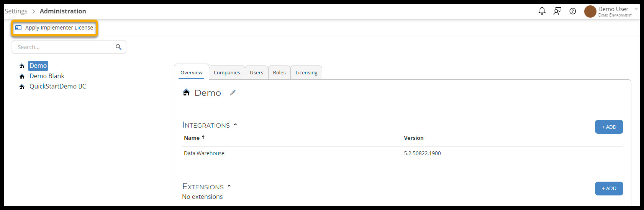The width and height of the screenshot is (644, 210).
Task: Click the search magnifier icon
Action: [118, 47]
